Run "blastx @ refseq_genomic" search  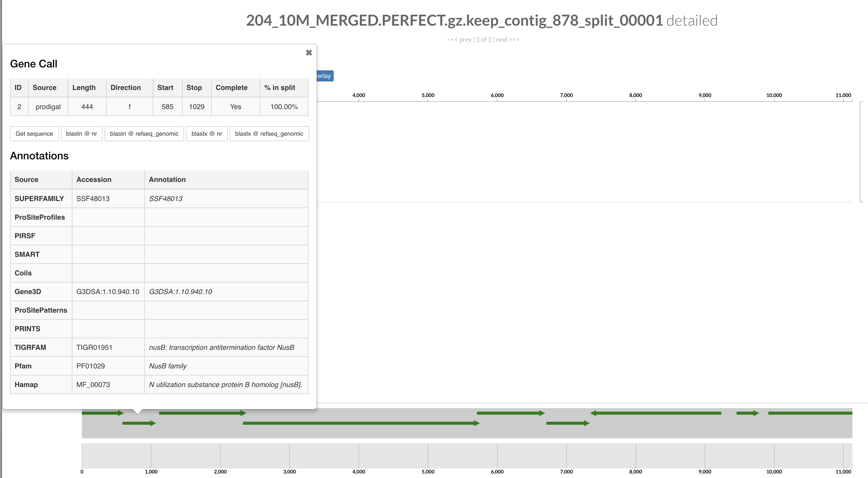(x=269, y=134)
